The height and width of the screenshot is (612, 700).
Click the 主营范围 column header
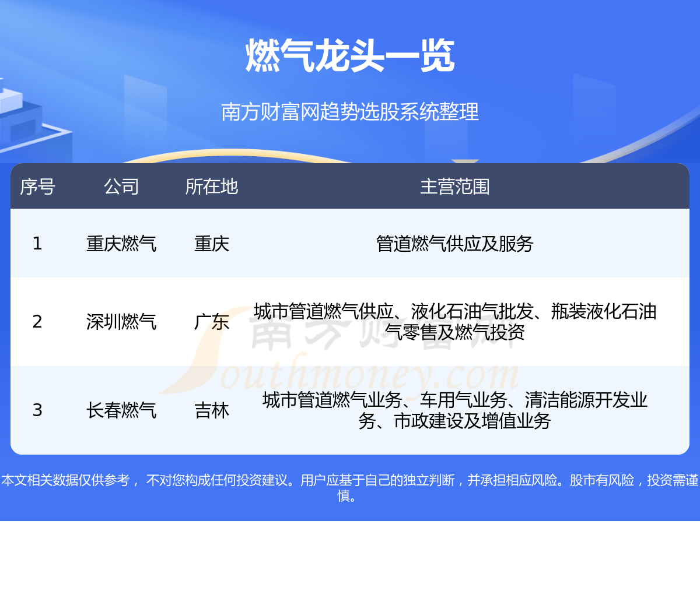[x=455, y=187]
